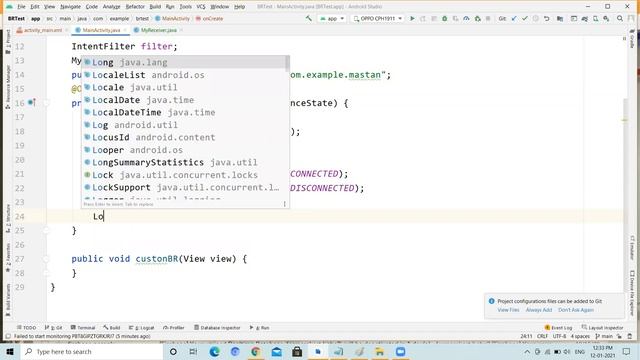Switch to the activity_main.xml tab
640x360 pixels.
(x=42, y=30)
